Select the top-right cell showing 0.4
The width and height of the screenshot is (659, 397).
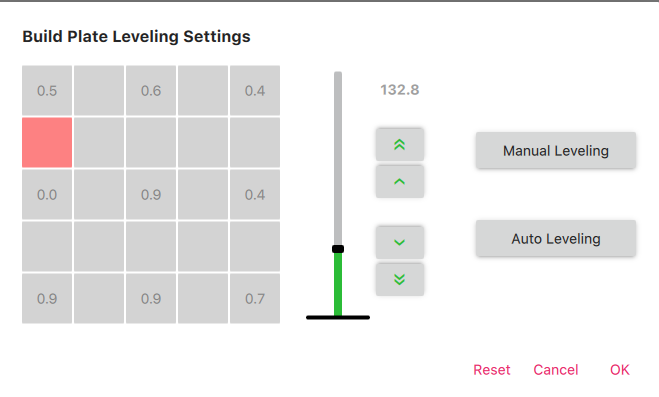pos(255,90)
